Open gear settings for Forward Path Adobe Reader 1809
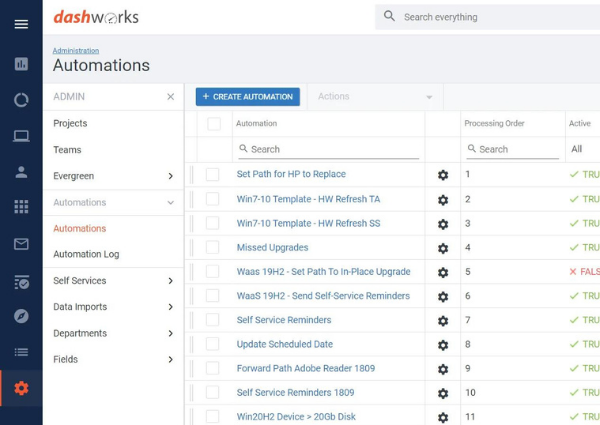 [x=443, y=369]
